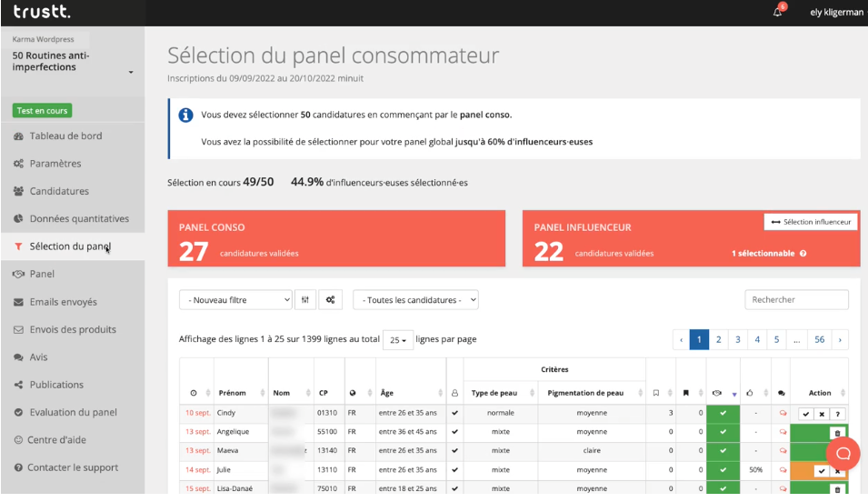Open the notifications bell
Image resolution: width=868 pixels, height=502 pixels.
[x=778, y=12]
